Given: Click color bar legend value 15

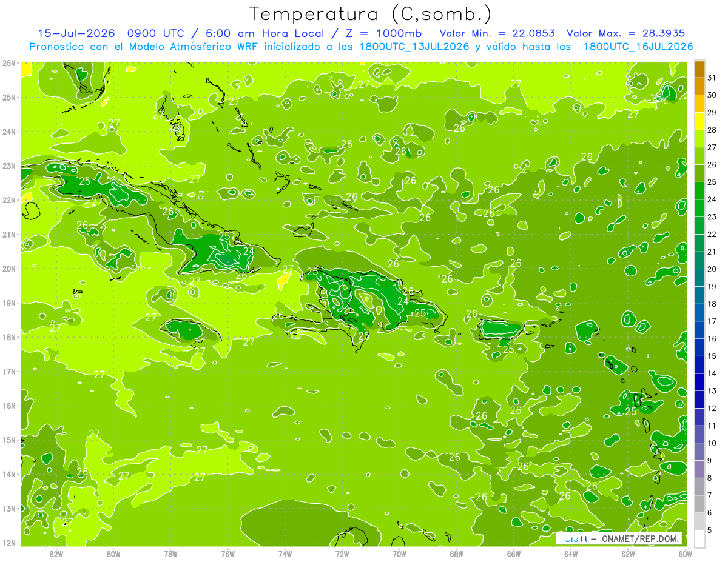Looking at the screenshot, I should click(x=712, y=356).
